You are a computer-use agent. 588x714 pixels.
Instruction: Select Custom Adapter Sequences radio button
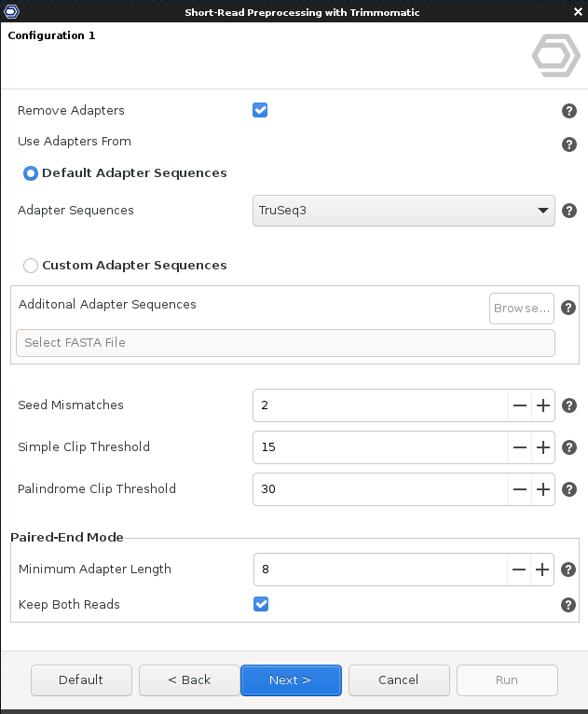pyautogui.click(x=31, y=266)
